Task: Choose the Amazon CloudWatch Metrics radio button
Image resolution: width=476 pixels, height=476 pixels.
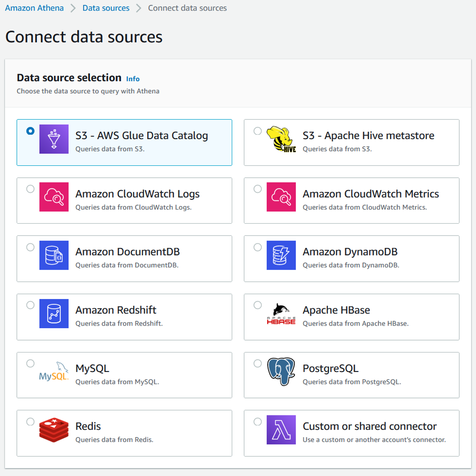Action: (x=257, y=189)
